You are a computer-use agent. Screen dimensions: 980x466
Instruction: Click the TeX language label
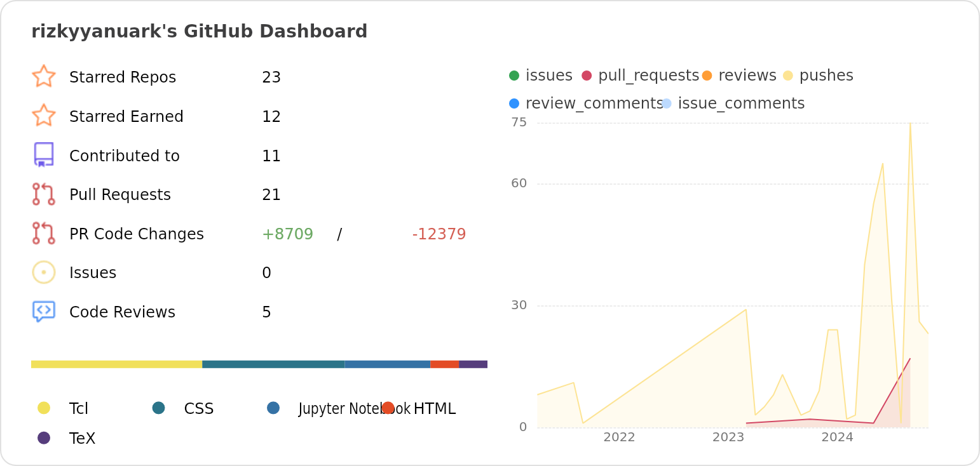tap(83, 439)
